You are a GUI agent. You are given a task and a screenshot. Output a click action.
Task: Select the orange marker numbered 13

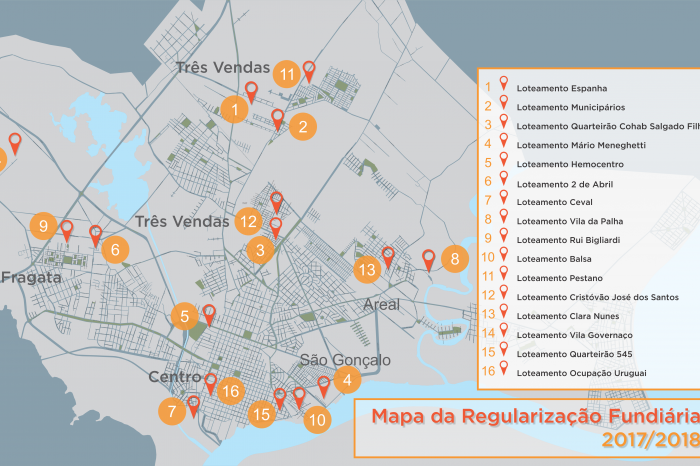click(367, 269)
